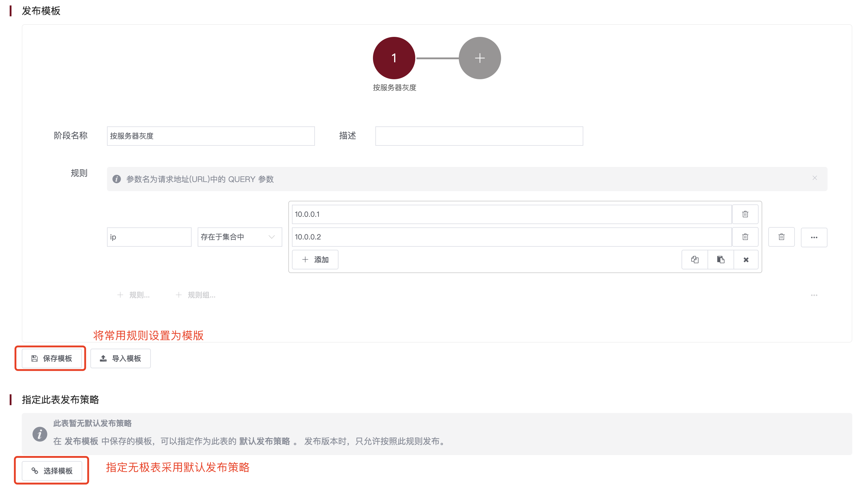
Task: Delete the 10.0.0.2 value entry
Action: (x=745, y=237)
